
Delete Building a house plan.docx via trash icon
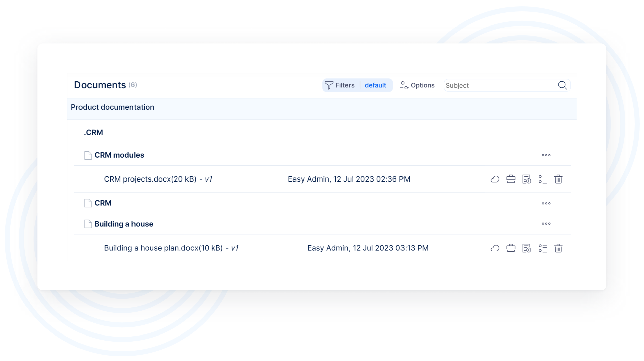pyautogui.click(x=558, y=248)
